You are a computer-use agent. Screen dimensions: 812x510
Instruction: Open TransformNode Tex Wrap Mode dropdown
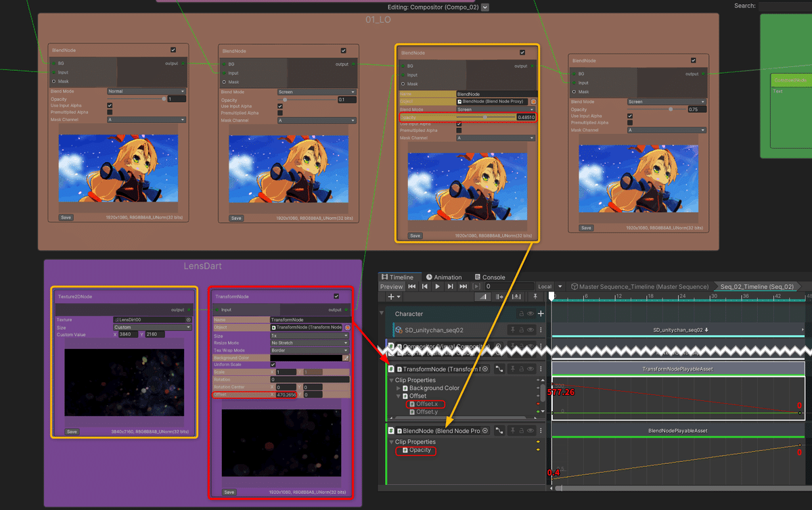[x=310, y=350]
